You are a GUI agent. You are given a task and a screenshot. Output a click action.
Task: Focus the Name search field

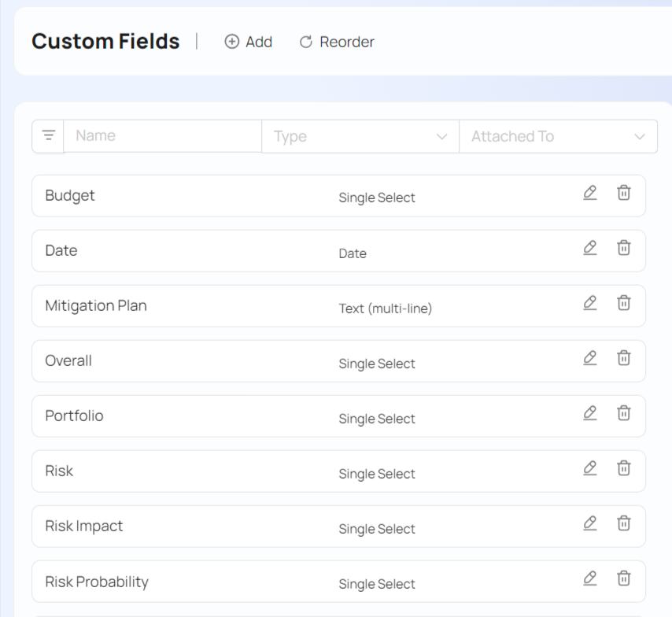(x=162, y=136)
